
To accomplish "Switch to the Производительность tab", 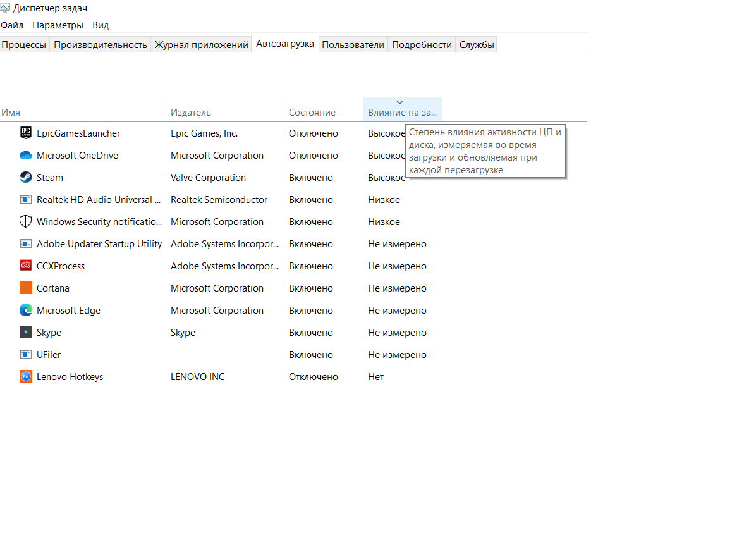I will (101, 44).
